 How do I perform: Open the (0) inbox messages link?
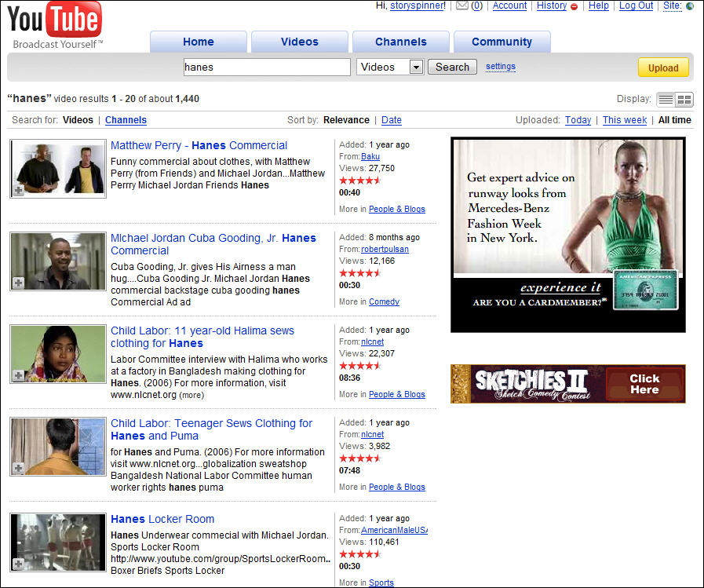coord(477,5)
